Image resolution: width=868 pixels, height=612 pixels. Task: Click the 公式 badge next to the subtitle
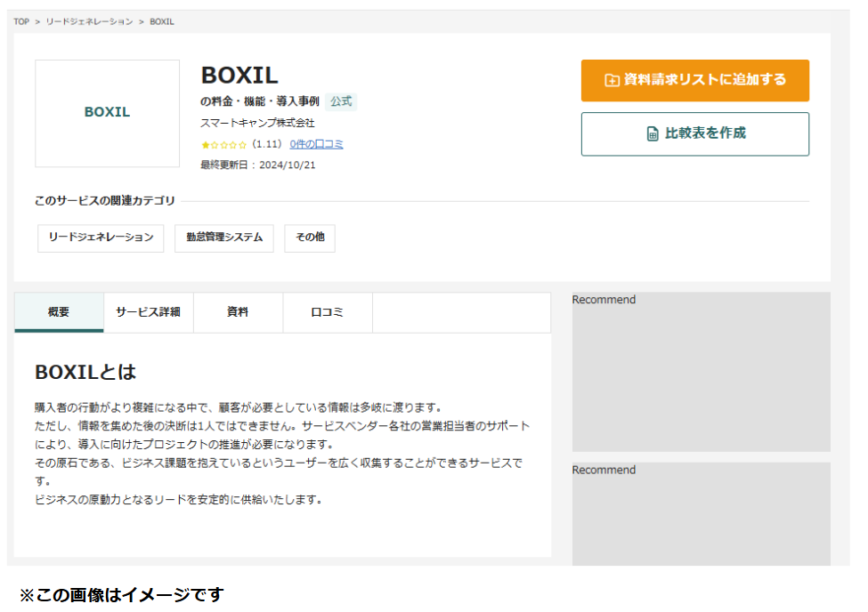tap(341, 101)
